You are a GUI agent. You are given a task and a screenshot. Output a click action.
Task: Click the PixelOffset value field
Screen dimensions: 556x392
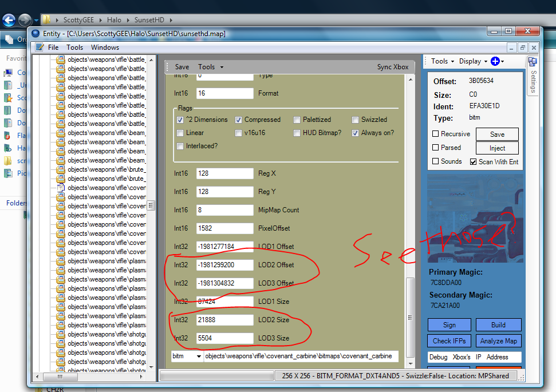click(x=225, y=228)
